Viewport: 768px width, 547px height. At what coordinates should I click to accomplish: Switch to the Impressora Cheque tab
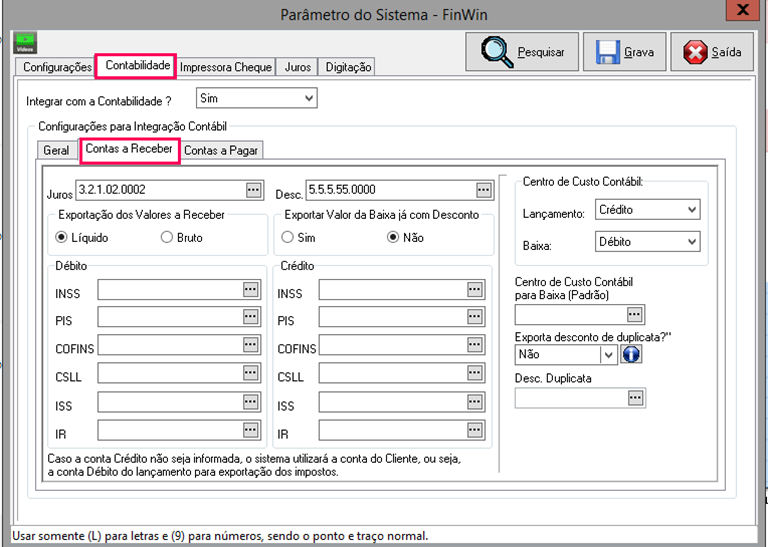tap(226, 67)
